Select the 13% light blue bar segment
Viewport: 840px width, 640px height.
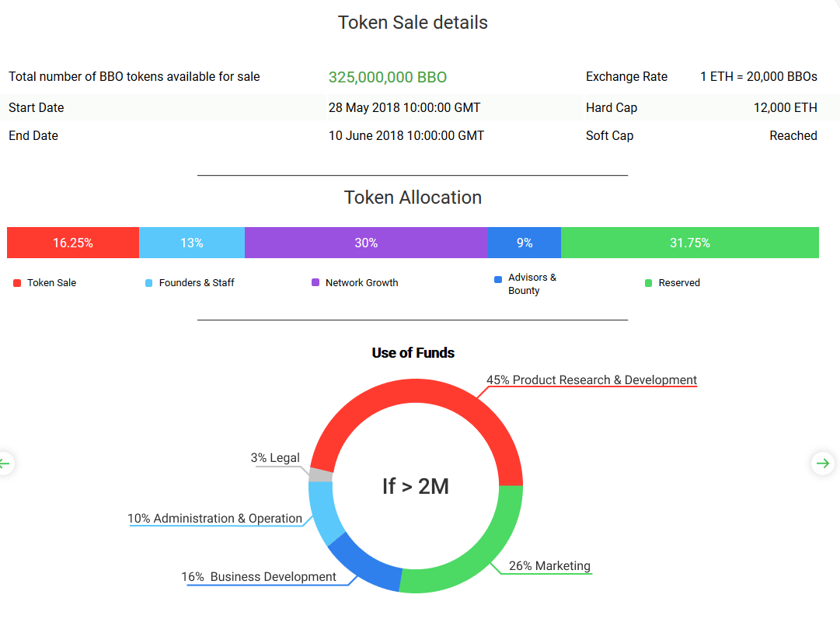click(192, 243)
